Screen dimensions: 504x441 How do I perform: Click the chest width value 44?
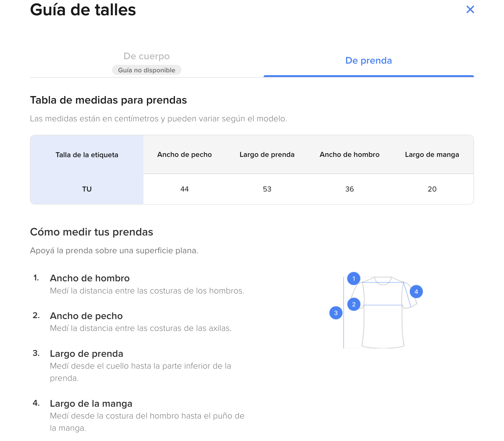click(184, 189)
